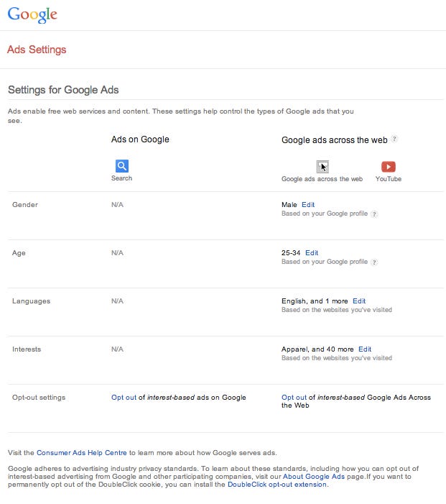Click the N/A value in the Age row
Screen dimensions: 446x504
117,253
